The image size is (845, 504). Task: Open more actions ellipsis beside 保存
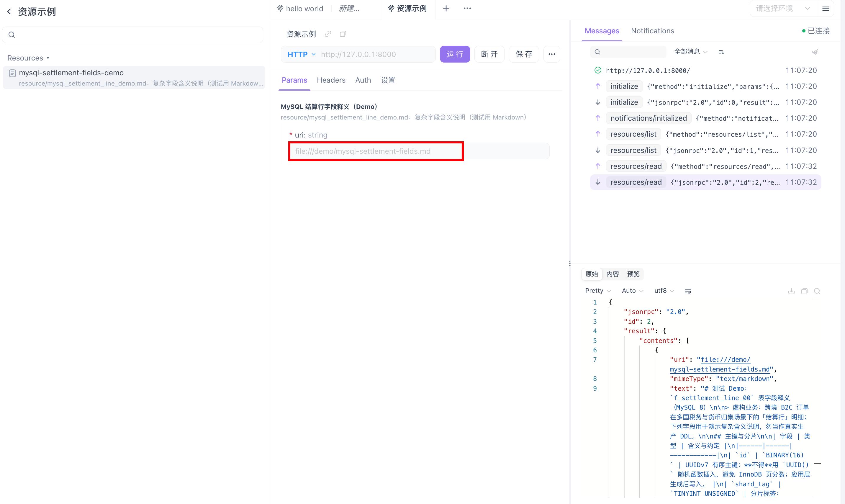pos(552,54)
